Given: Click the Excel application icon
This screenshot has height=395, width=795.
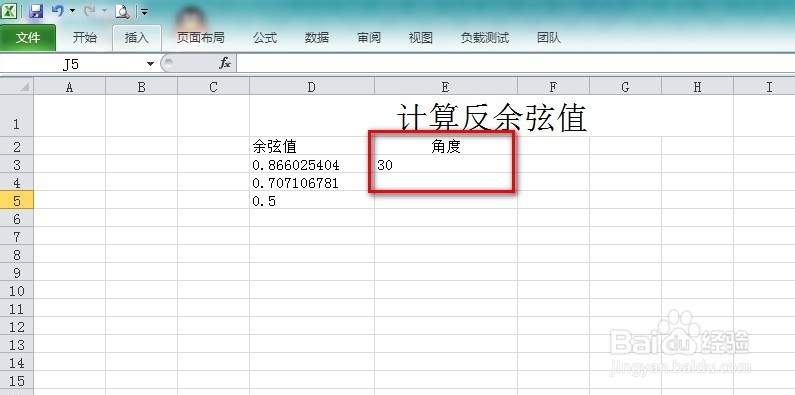Looking at the screenshot, I should point(9,11).
